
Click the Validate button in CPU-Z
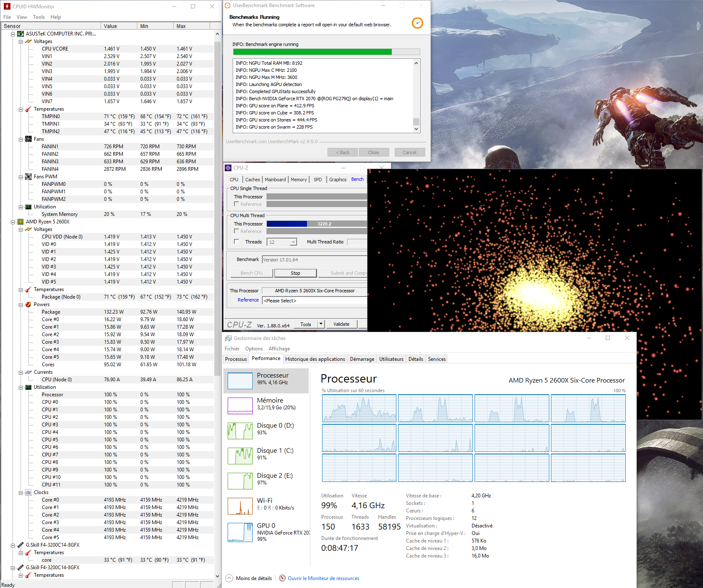click(x=341, y=324)
